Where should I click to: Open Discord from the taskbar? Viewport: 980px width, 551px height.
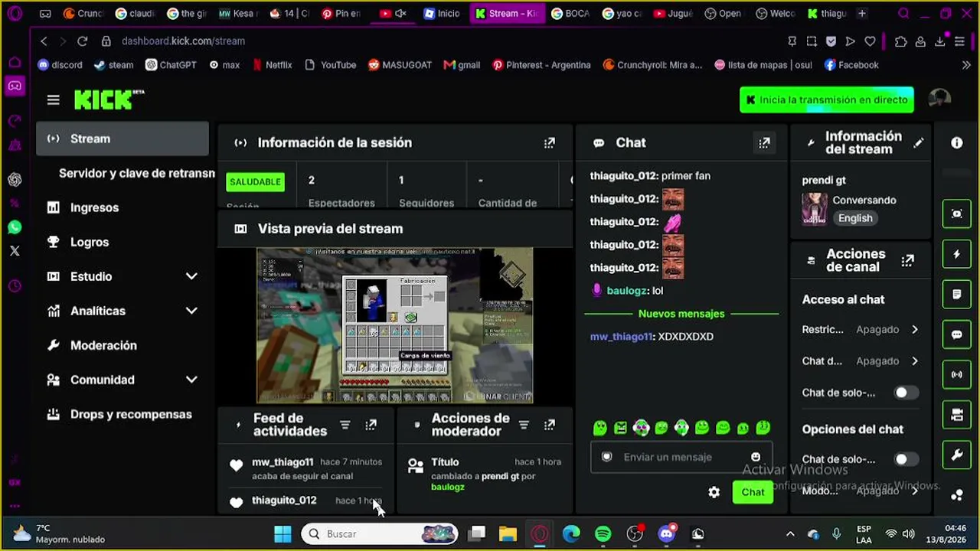(x=666, y=533)
